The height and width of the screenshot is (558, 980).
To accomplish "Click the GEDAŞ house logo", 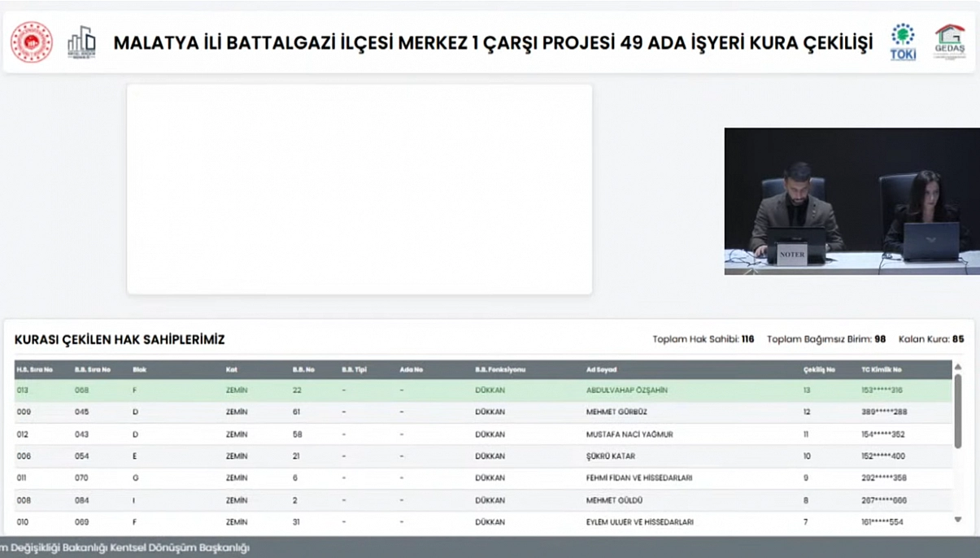I will point(949,42).
